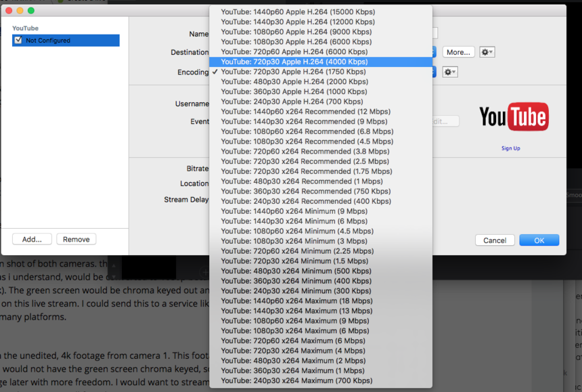The width and height of the screenshot is (582, 392).
Task: Click the "Bitrate" field label
Action: (x=198, y=169)
